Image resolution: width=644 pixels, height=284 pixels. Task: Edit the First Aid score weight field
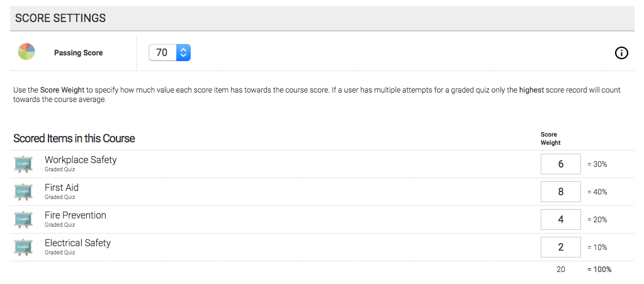[561, 191]
